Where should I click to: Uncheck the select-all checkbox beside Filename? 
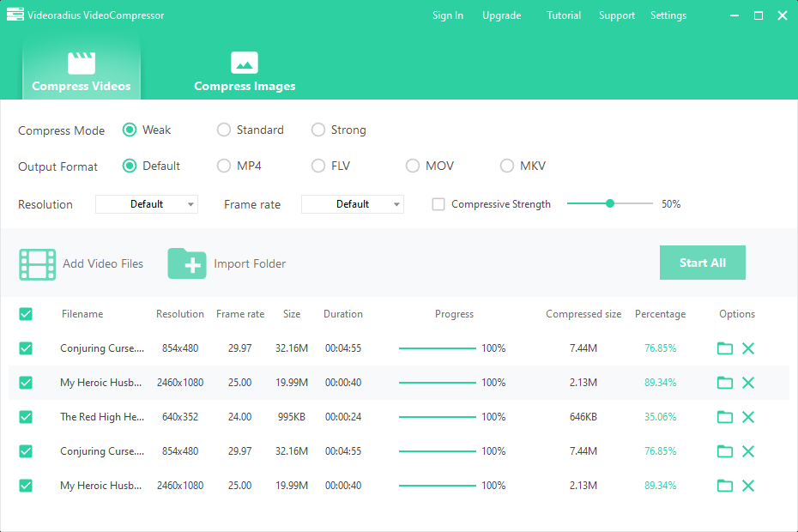click(x=26, y=314)
